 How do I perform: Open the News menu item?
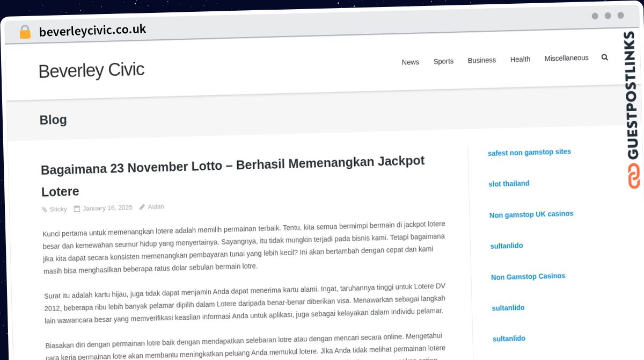(x=411, y=62)
